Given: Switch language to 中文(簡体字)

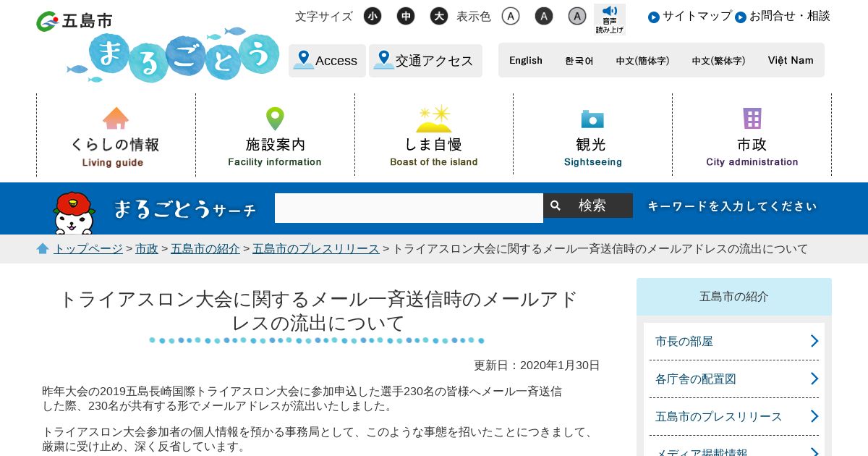Looking at the screenshot, I should point(642,61).
